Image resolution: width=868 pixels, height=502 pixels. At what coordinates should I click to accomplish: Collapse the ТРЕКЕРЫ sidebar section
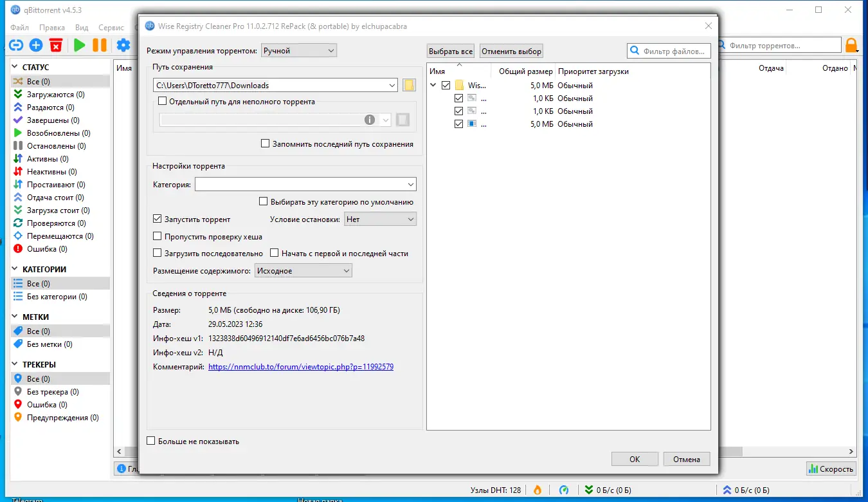point(16,365)
